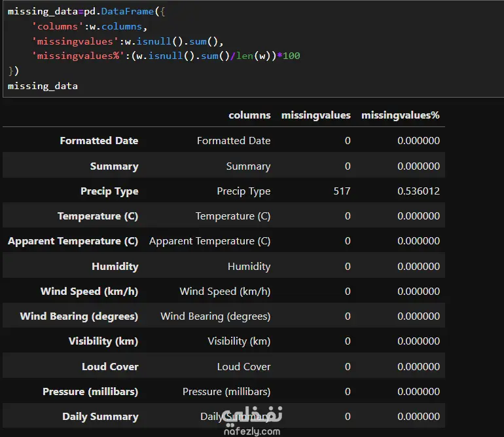Select the bold 'Wind Bearing (degrees)' index label
504x437 pixels.
click(x=79, y=316)
